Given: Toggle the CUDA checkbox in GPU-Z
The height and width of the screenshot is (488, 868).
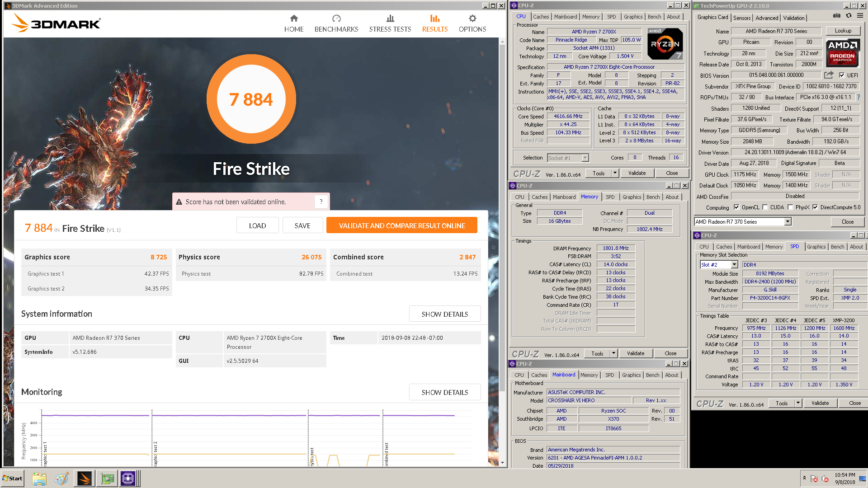Looking at the screenshot, I should 765,207.
